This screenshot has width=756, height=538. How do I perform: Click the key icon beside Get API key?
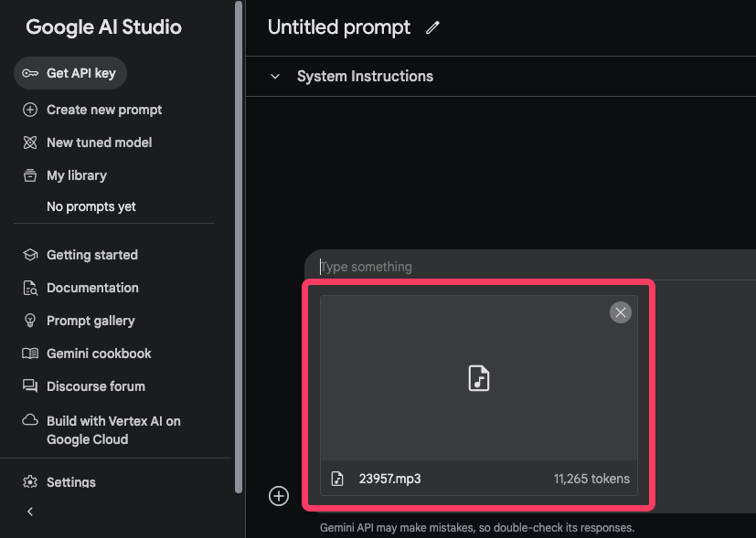30,73
